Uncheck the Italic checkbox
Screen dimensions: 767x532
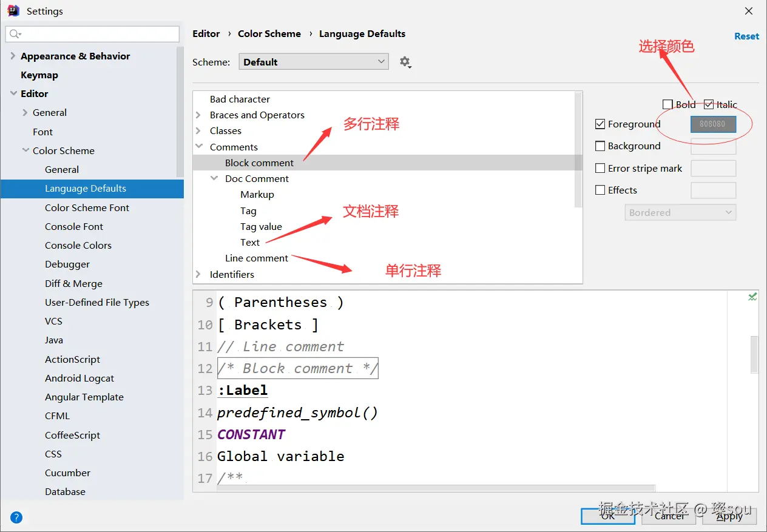point(709,104)
